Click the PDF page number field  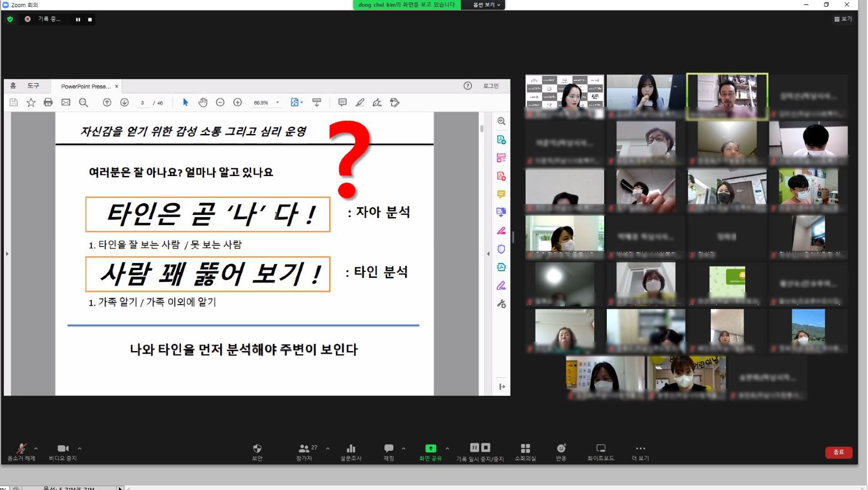coord(143,103)
